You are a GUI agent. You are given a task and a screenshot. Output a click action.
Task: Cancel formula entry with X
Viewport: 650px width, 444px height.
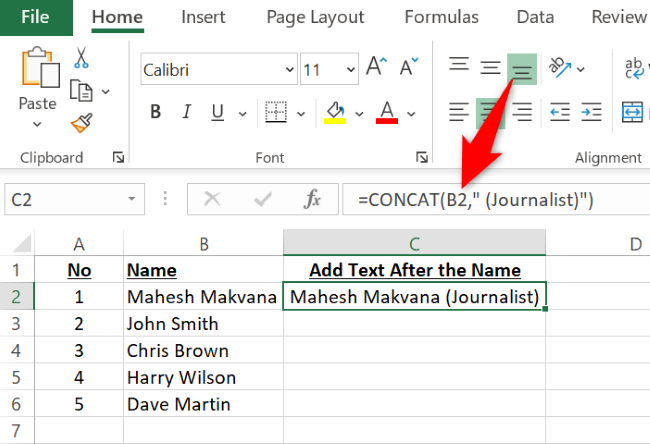[212, 199]
